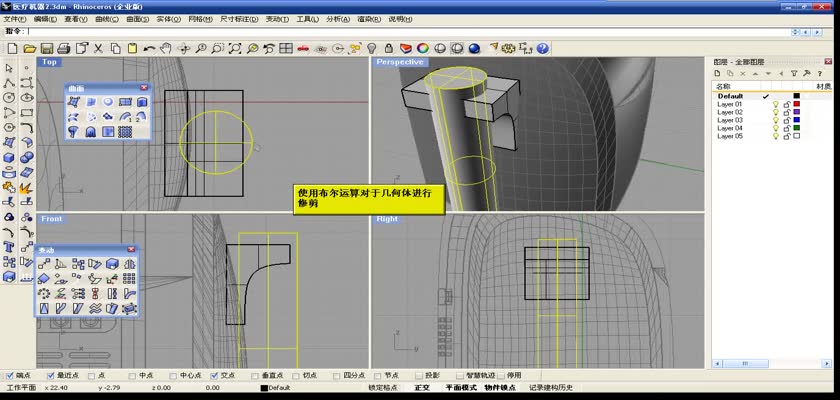Screen dimensions: 840x400
Task: Click the Save disk icon in toolbar
Action: click(x=46, y=48)
